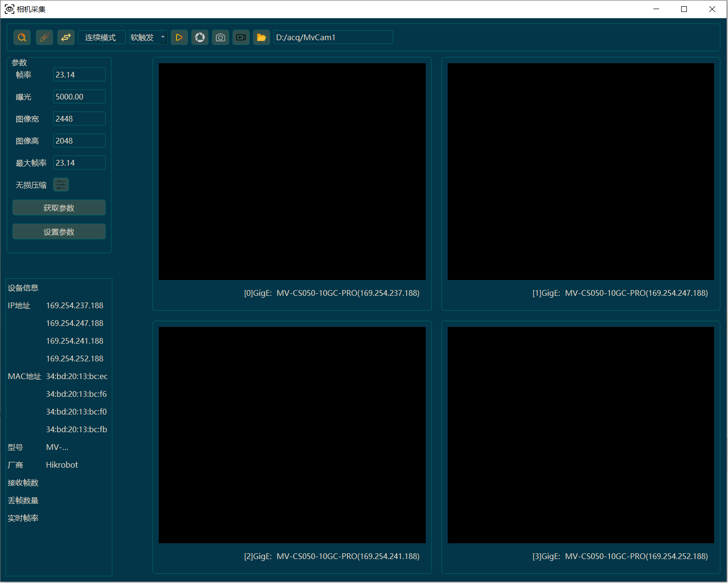Click the video record icon

(241, 37)
